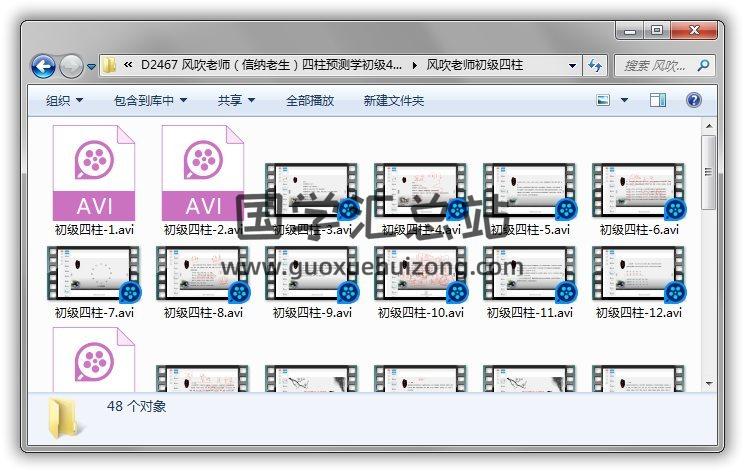Go back with the blue arrow button
The width and height of the screenshot is (745, 473).
point(43,66)
